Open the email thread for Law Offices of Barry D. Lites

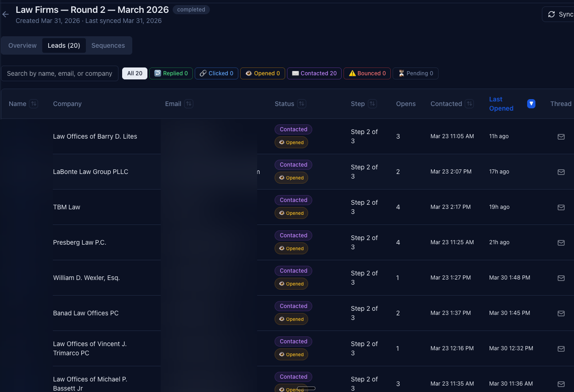[x=561, y=136]
